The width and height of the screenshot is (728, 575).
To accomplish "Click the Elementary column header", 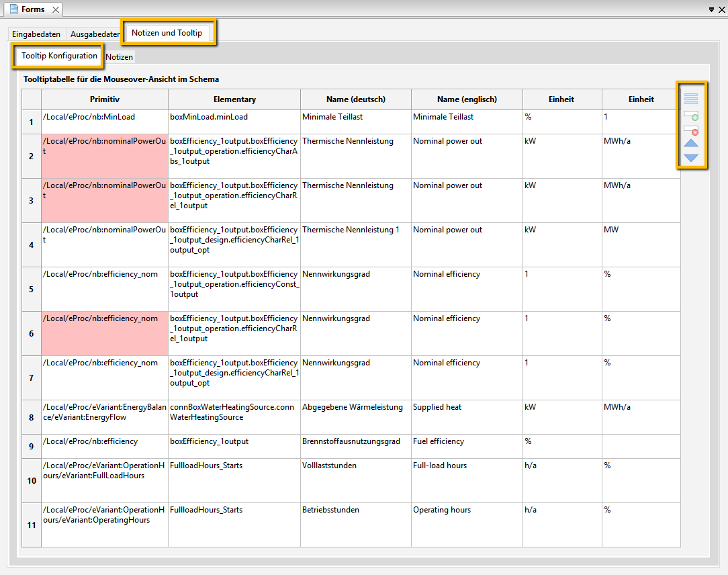I will (x=234, y=99).
